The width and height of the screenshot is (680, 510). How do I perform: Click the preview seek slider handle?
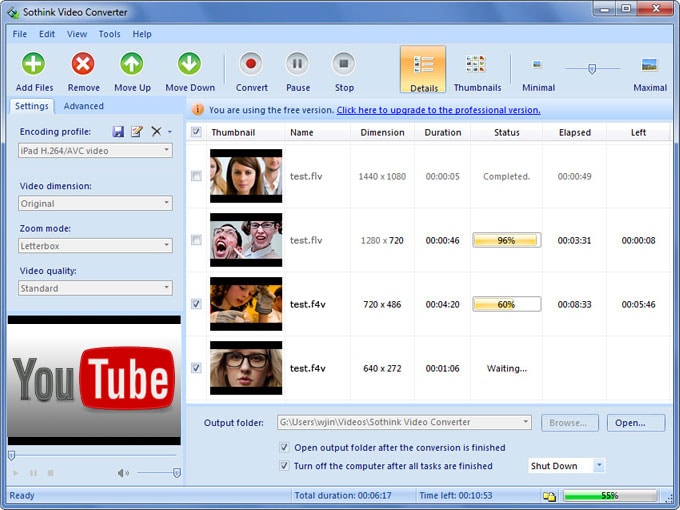12,455
